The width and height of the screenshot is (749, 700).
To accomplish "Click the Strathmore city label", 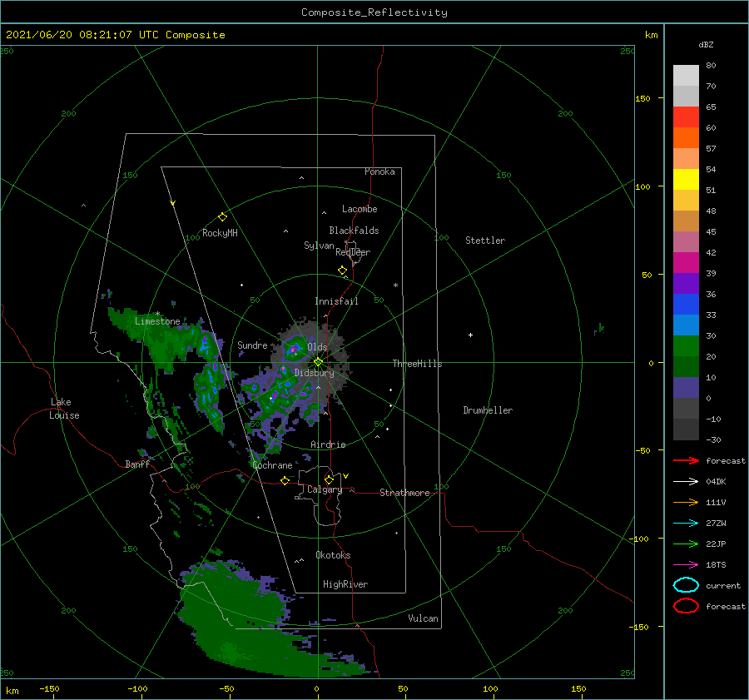I will [404, 493].
